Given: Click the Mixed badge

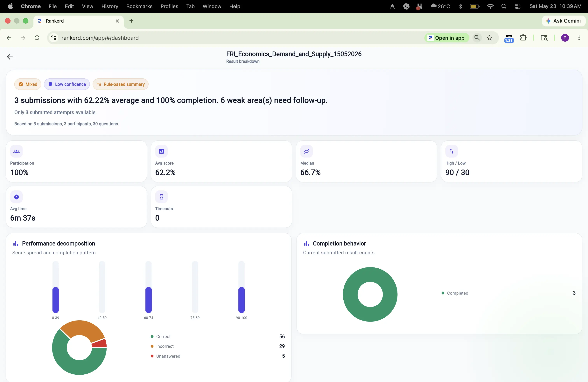Looking at the screenshot, I should click(28, 84).
